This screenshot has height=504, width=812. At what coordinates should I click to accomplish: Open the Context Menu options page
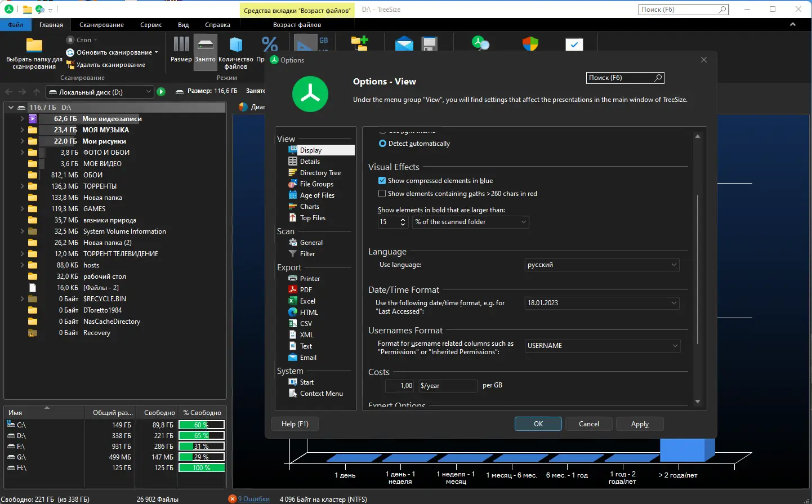(321, 394)
